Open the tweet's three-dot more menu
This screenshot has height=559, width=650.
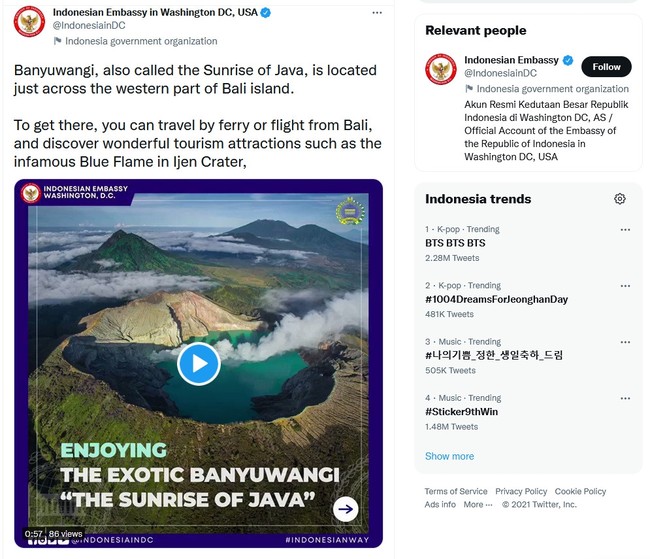click(x=377, y=12)
